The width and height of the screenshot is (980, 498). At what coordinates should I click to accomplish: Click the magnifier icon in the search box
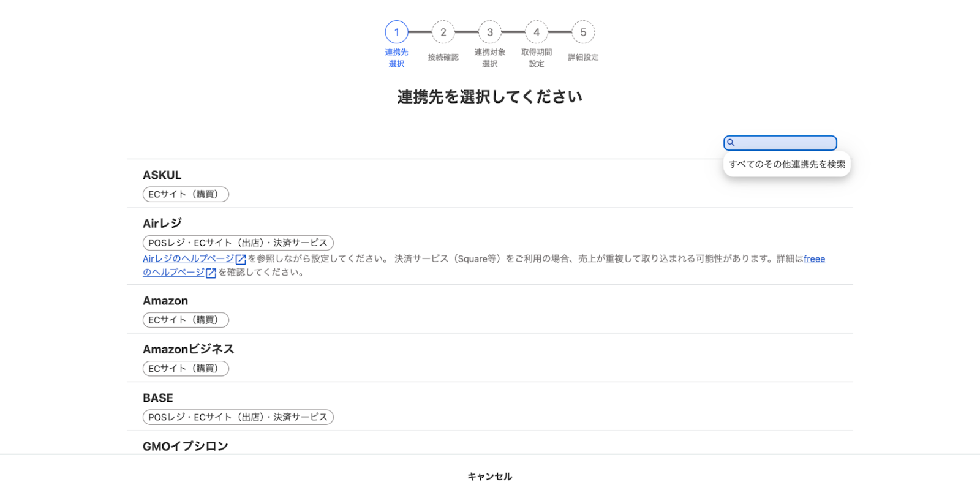point(731,143)
